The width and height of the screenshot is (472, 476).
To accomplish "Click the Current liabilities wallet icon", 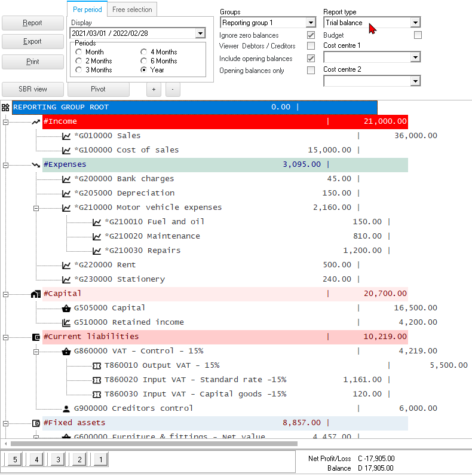I will point(36,337).
